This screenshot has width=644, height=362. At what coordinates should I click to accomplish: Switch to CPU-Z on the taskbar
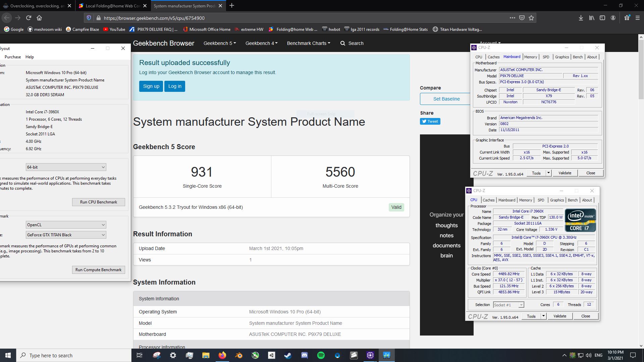tap(370, 355)
